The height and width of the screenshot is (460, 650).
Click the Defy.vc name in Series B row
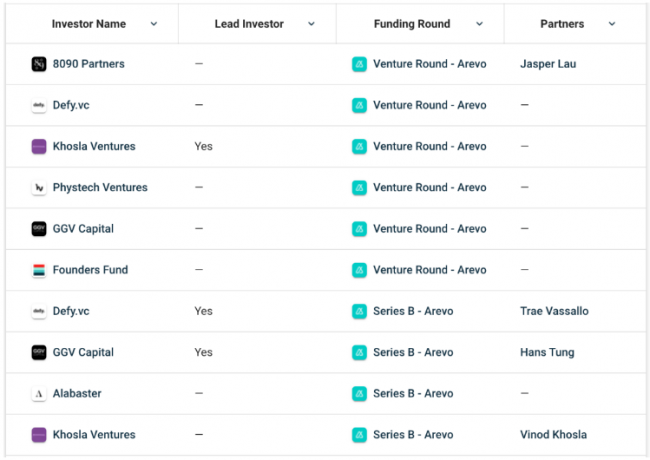coord(71,311)
